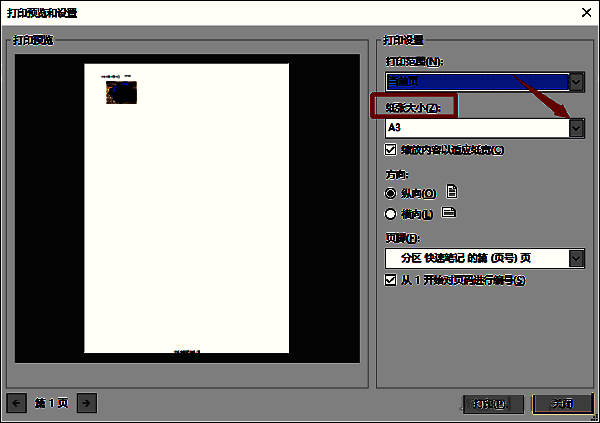Go to the previous preview page arrow

[16, 402]
